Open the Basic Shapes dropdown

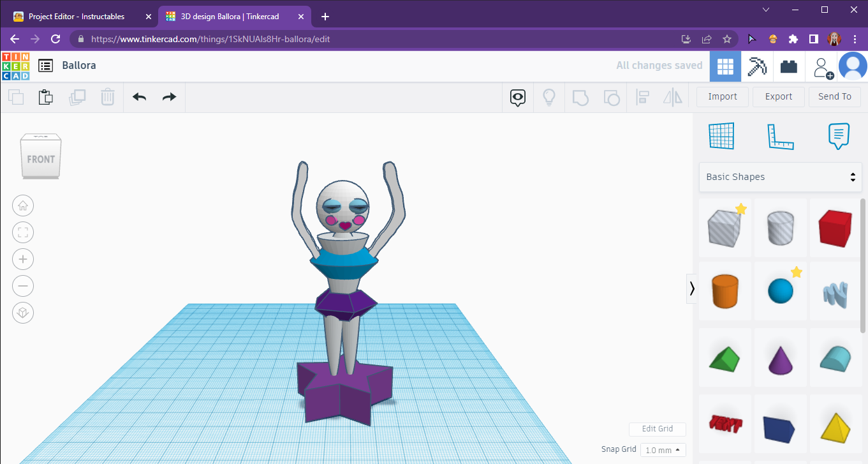(x=780, y=177)
